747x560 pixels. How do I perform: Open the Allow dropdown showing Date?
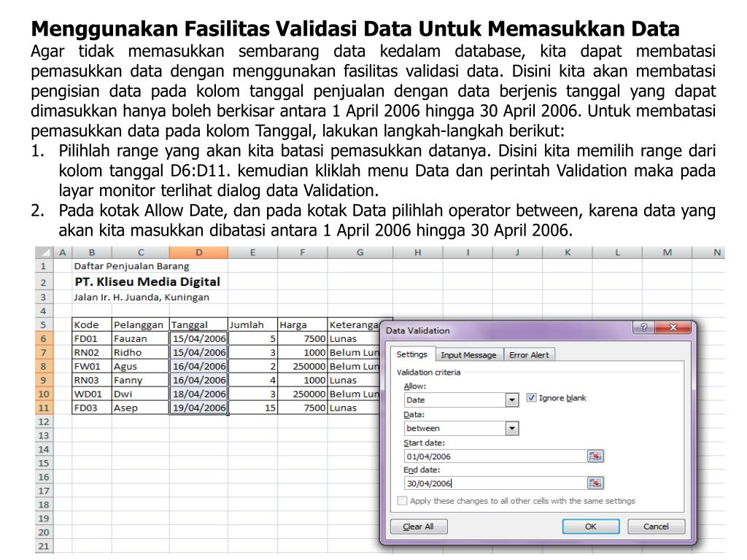511,400
